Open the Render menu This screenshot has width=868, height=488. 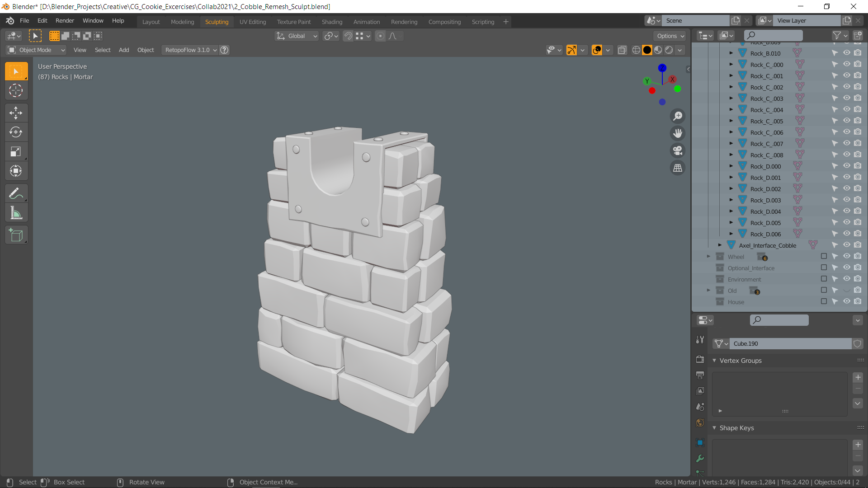(x=65, y=21)
